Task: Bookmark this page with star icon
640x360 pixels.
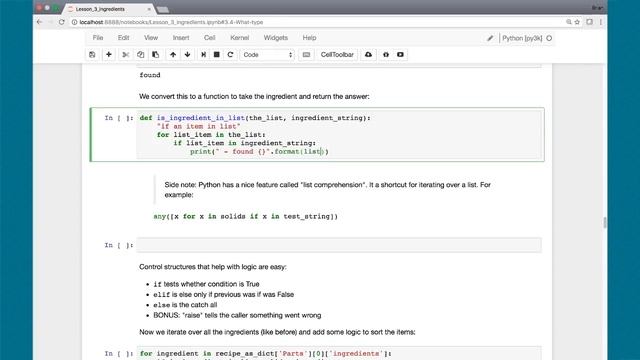Action: click(x=577, y=22)
